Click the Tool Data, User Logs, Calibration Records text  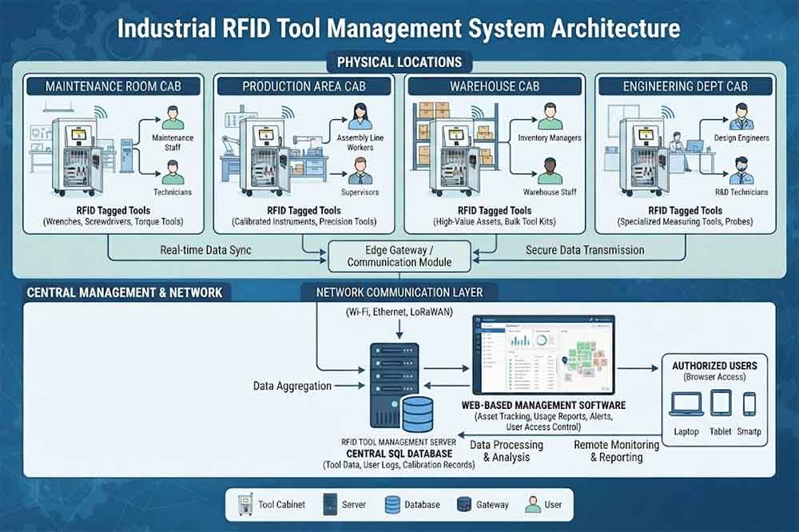point(399,465)
